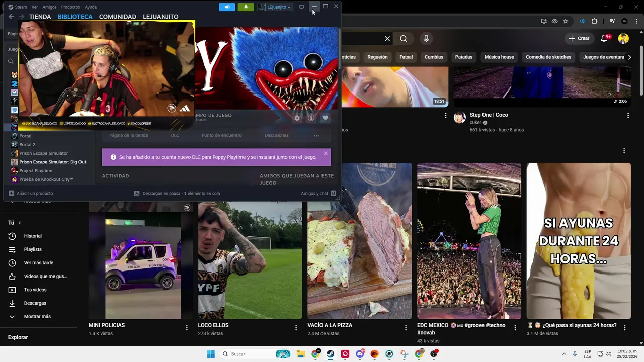Open LOCO ELLOS short thumbnail
This screenshot has width=644, height=362.
pyautogui.click(x=250, y=260)
